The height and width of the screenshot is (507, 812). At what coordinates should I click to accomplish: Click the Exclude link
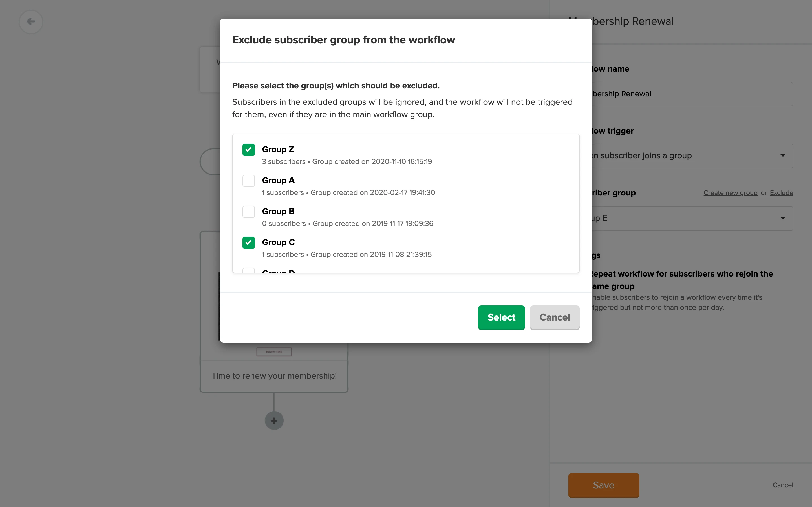click(x=781, y=193)
